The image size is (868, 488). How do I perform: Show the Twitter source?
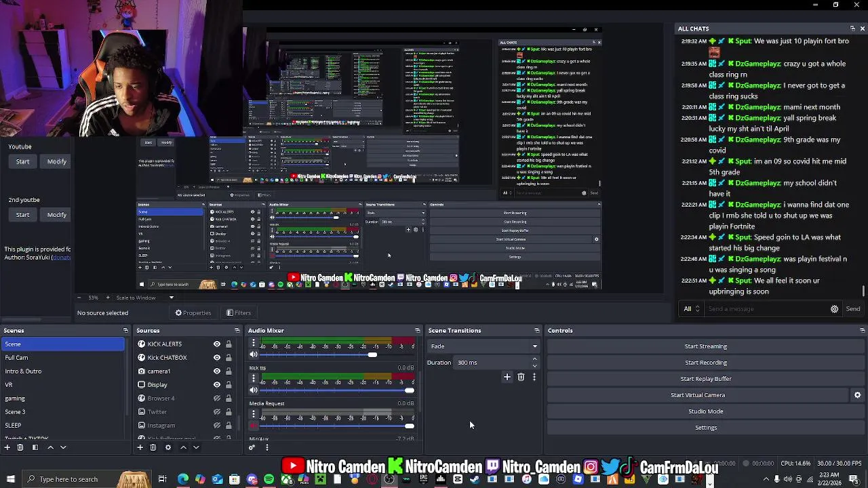tap(217, 412)
